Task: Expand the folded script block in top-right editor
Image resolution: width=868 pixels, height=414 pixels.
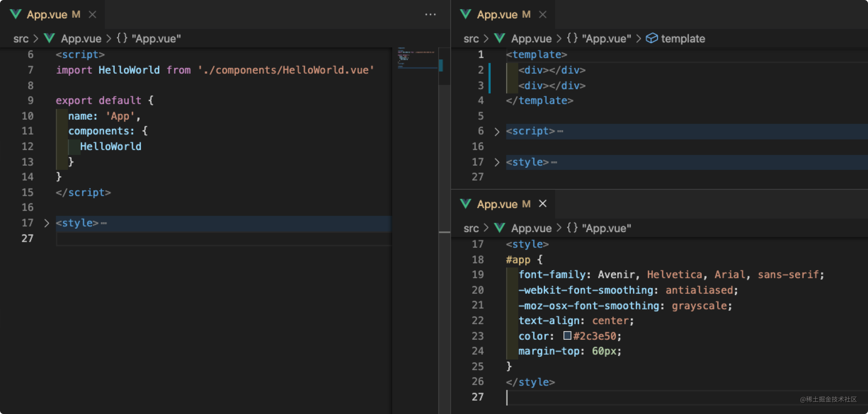Action: coord(497,132)
